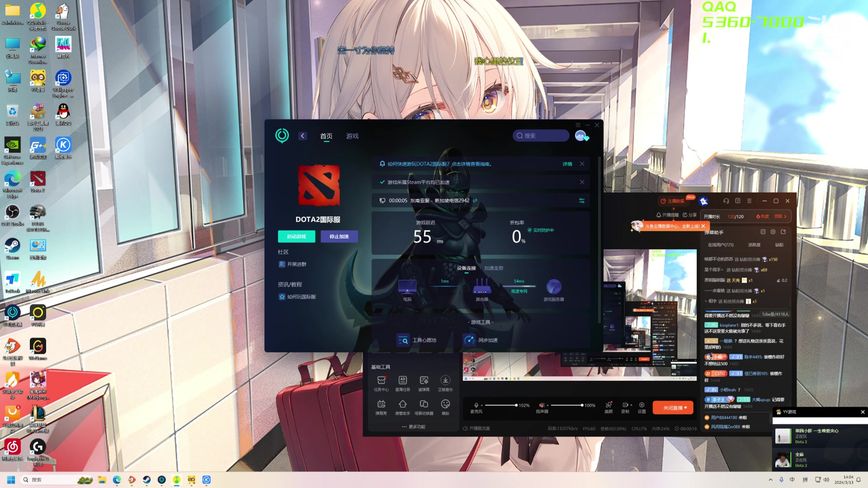Click the 停止加速 stop button
868x488 pixels.
pos(339,236)
